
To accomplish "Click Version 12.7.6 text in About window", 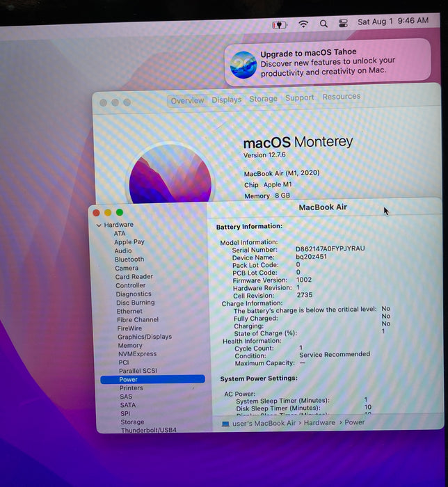I will (264, 154).
